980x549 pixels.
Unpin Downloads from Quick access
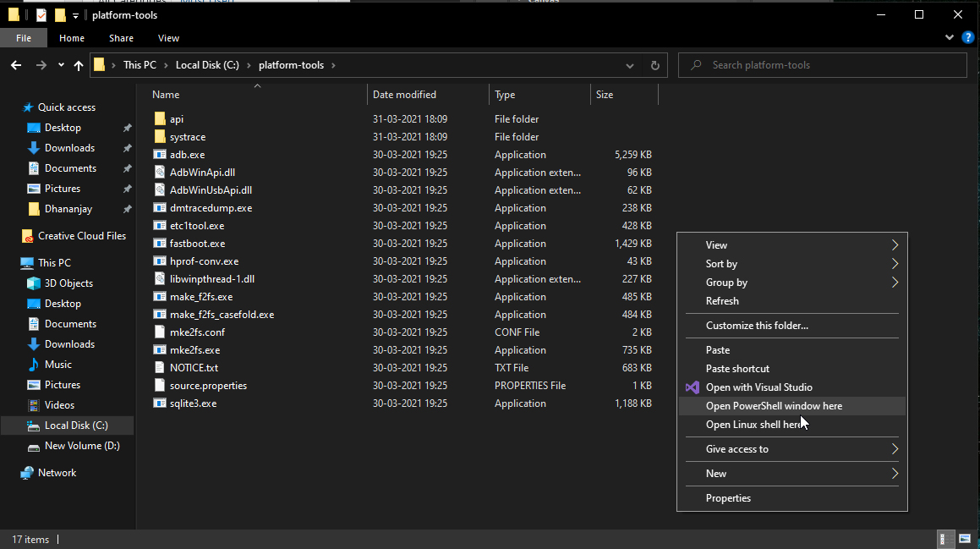click(x=128, y=148)
